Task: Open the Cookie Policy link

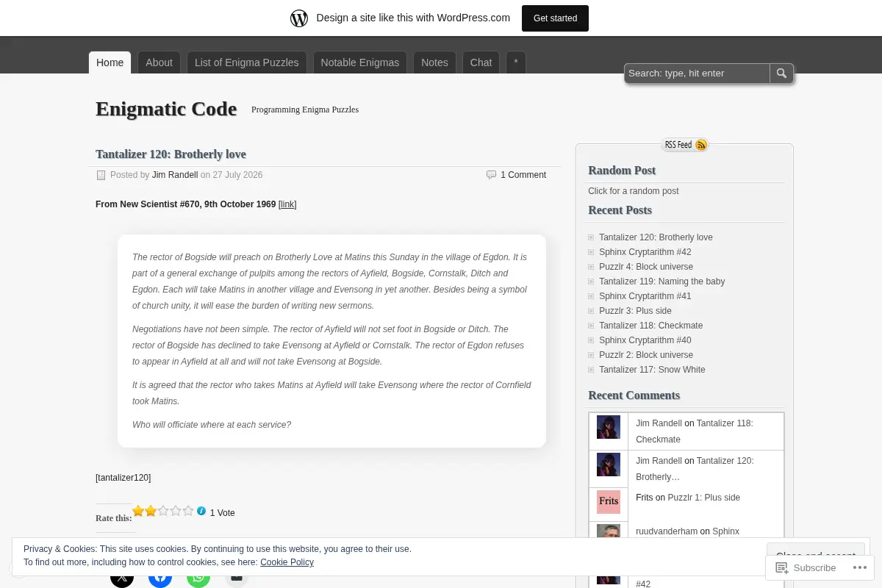Action: [287, 562]
